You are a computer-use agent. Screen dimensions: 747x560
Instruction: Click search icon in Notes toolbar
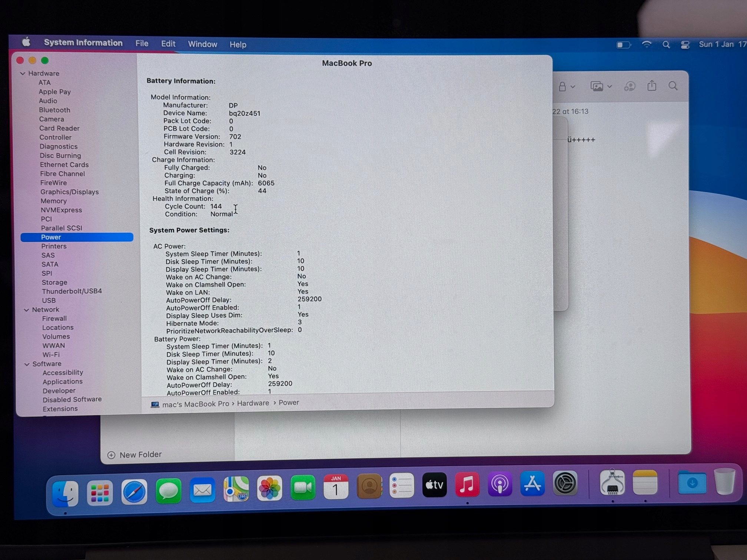tap(673, 86)
